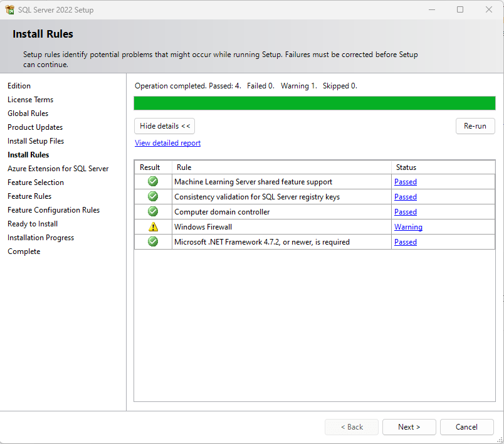Image resolution: width=504 pixels, height=444 pixels.
Task: Open the Passed link for Machine Learning Server rule
Action: [405, 181]
